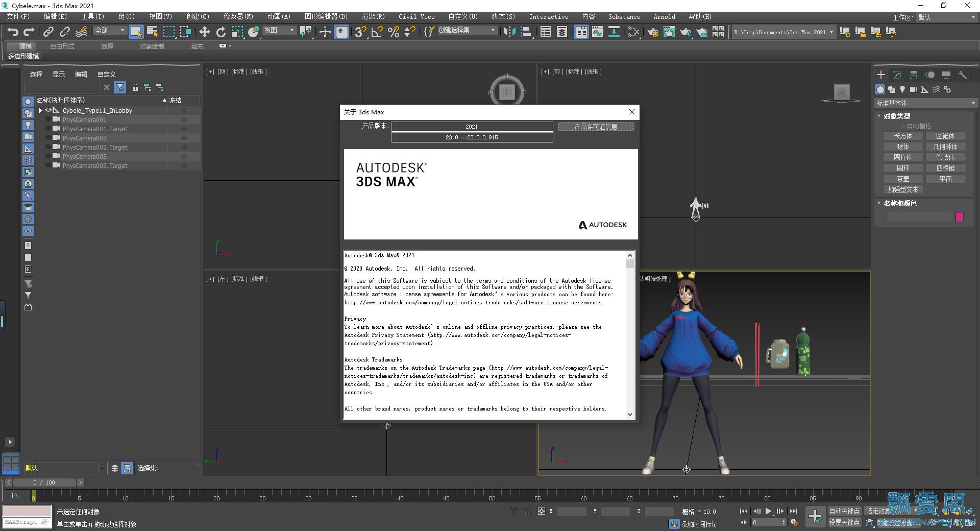Open Render Setup teapot icon

[x=653, y=32]
